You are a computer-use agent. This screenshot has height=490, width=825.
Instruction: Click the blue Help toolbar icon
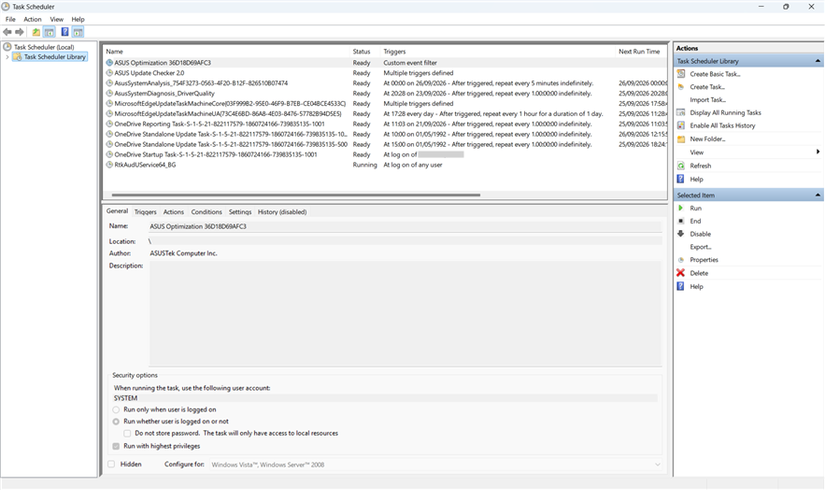65,32
